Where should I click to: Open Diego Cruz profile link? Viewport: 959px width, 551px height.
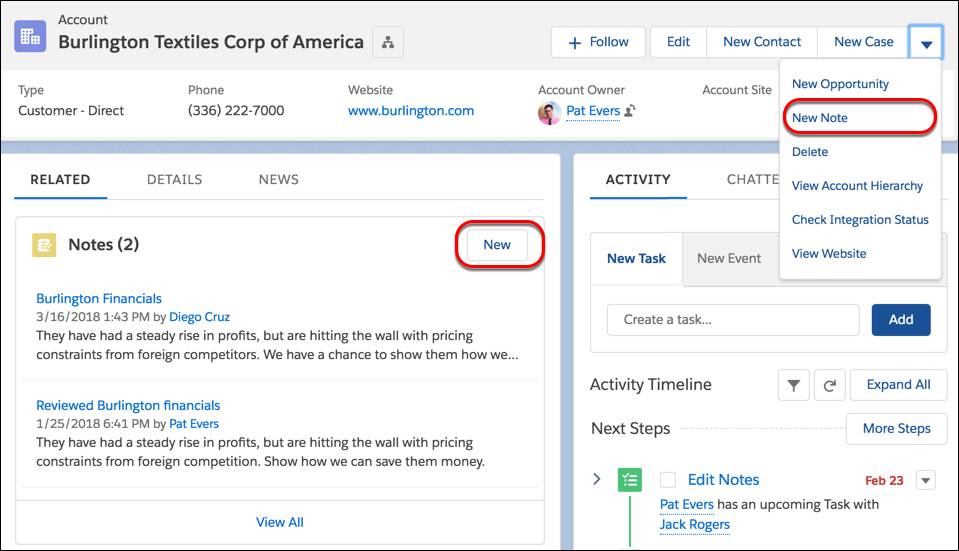tap(199, 317)
